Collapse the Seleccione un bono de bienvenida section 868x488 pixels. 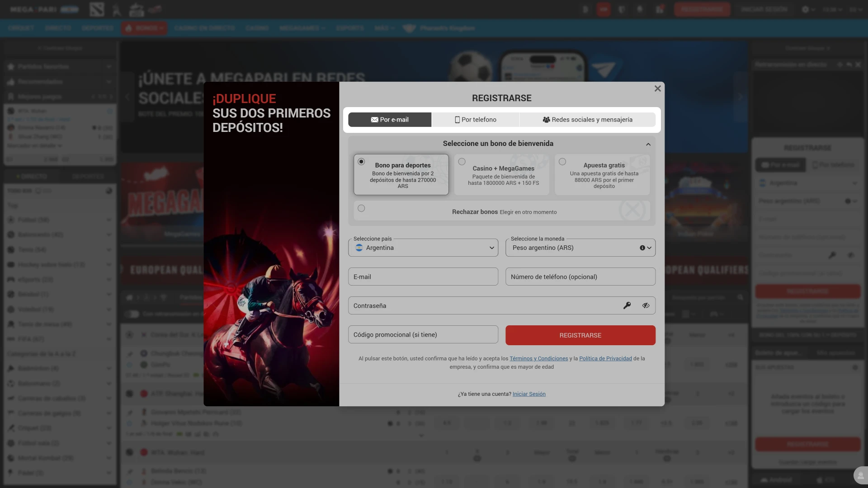pos(648,144)
